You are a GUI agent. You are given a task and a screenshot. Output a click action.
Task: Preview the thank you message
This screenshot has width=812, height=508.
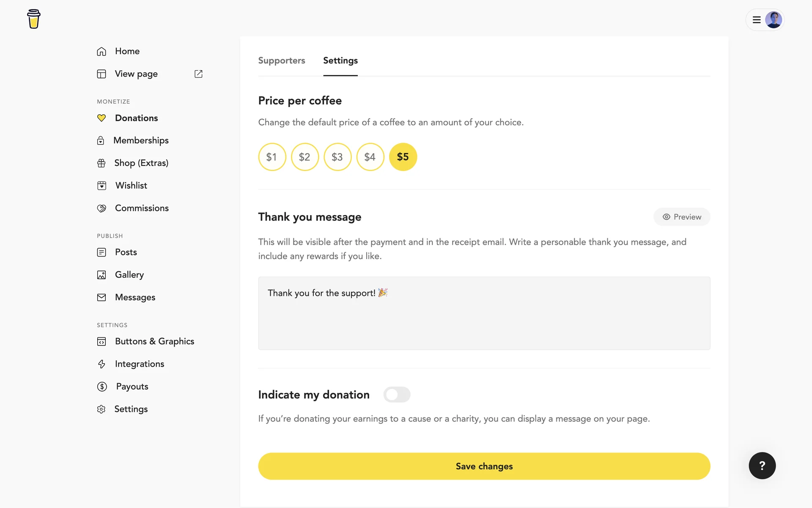tap(681, 217)
